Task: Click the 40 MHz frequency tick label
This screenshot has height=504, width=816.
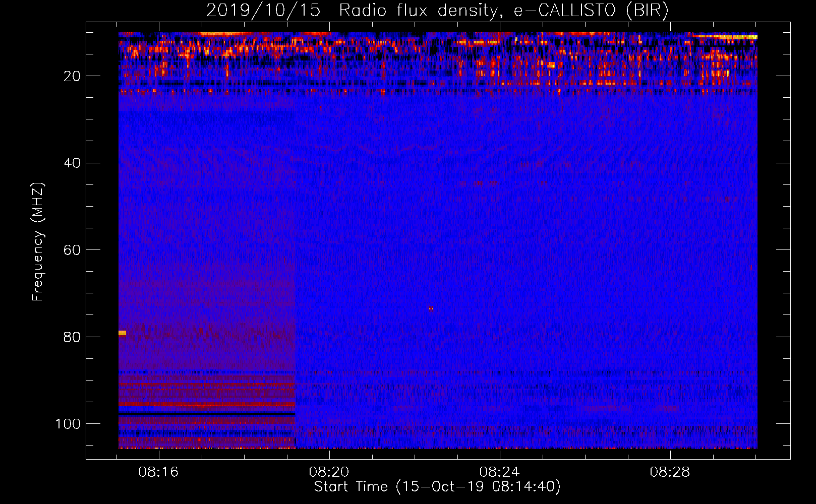Action: pos(72,163)
